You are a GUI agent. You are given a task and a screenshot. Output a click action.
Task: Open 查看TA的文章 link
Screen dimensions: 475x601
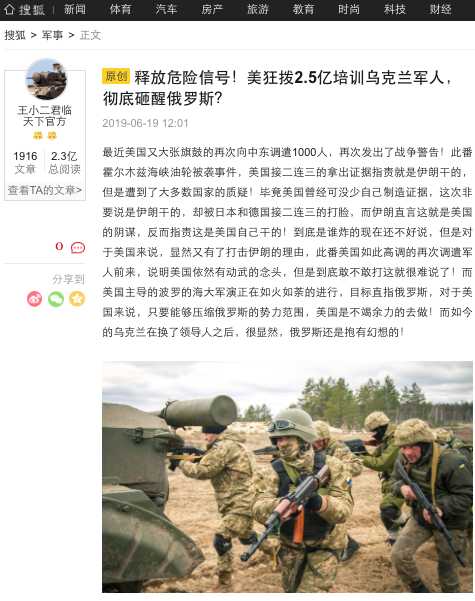click(45, 190)
